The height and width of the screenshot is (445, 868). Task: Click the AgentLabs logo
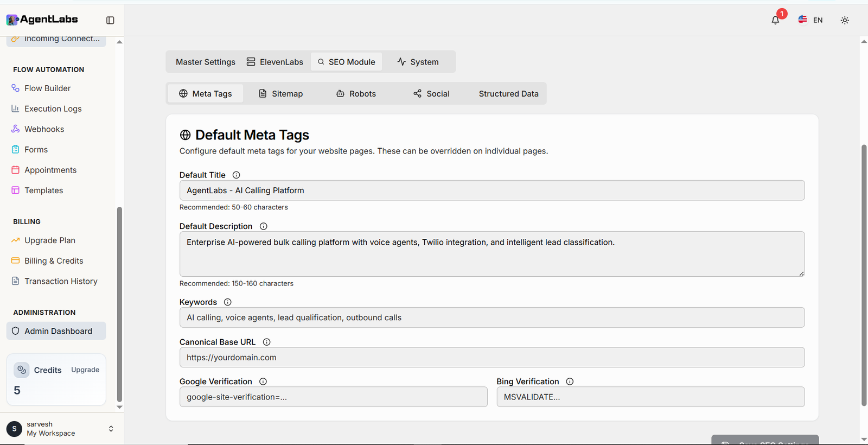[42, 20]
